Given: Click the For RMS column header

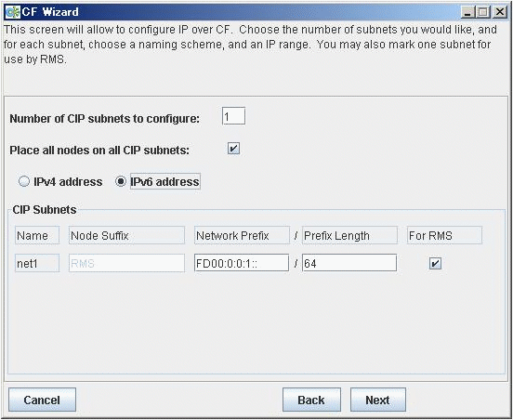Looking at the screenshot, I should [x=444, y=235].
